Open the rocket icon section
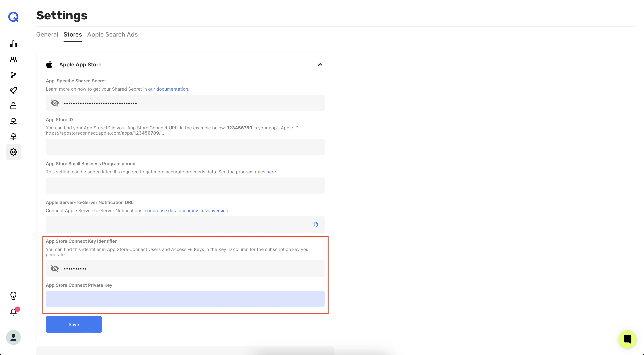Screen dimensions: 644x355 tap(13, 90)
